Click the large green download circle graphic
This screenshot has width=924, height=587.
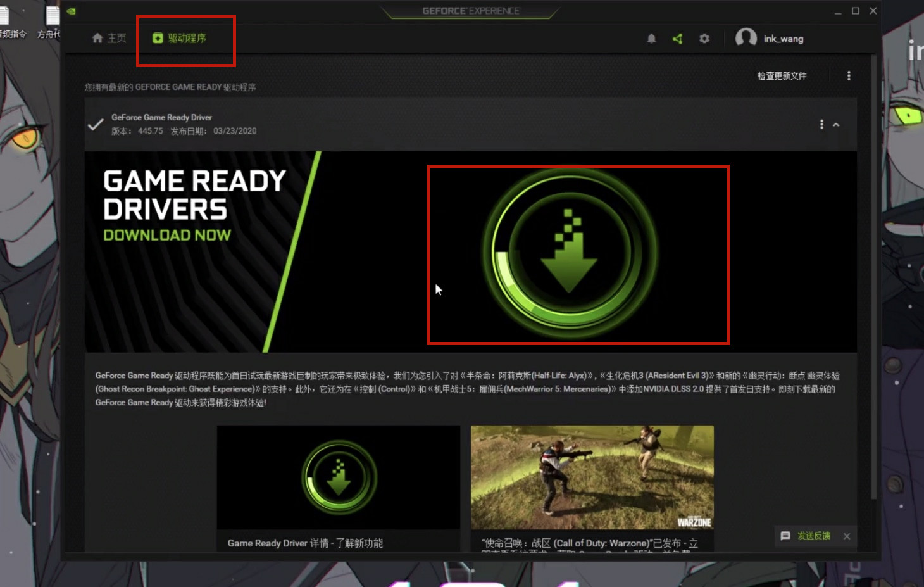[x=570, y=253]
